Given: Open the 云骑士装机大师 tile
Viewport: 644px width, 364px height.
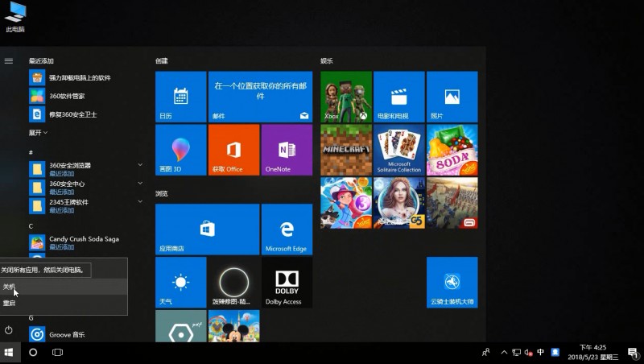Looking at the screenshot, I should pos(452,282).
